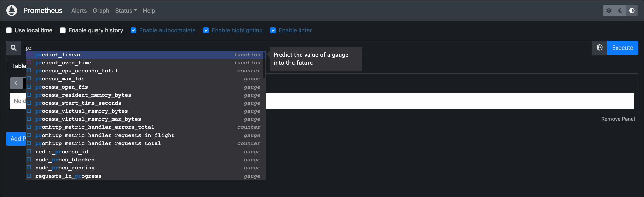This screenshot has width=644, height=197.
Task: Click the Add Panel button
Action: pyautogui.click(x=16, y=139)
